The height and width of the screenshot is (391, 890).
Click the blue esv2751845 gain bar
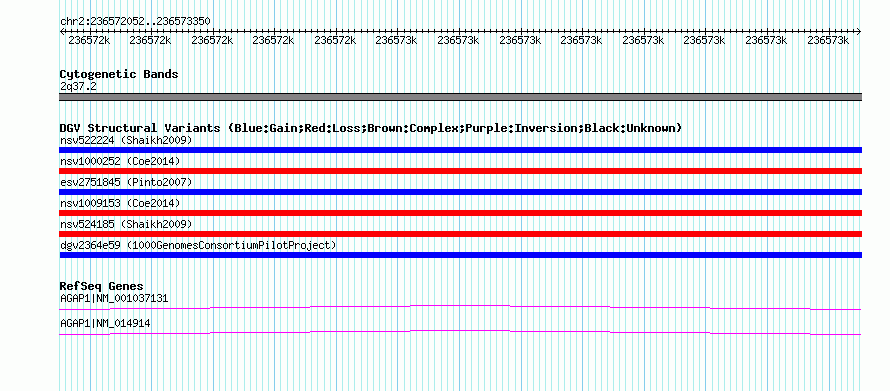tap(460, 192)
